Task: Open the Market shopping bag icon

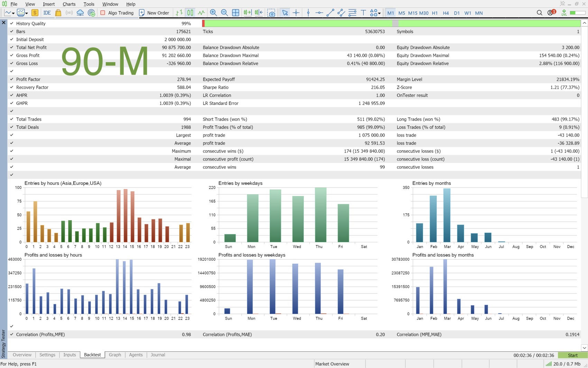Action: pyautogui.click(x=58, y=13)
